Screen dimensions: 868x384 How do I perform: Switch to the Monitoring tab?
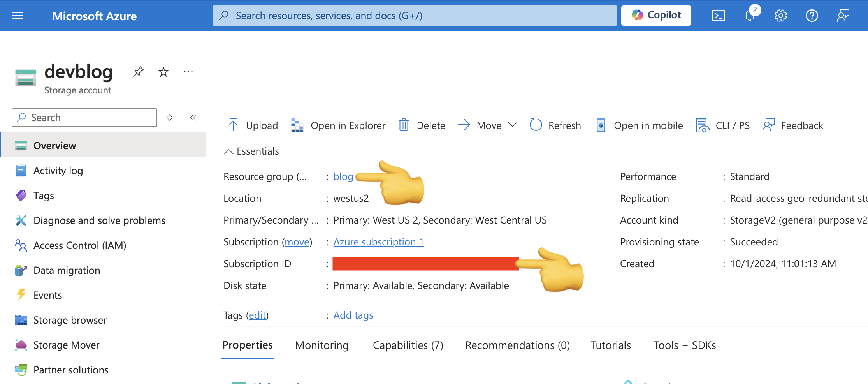click(x=322, y=345)
